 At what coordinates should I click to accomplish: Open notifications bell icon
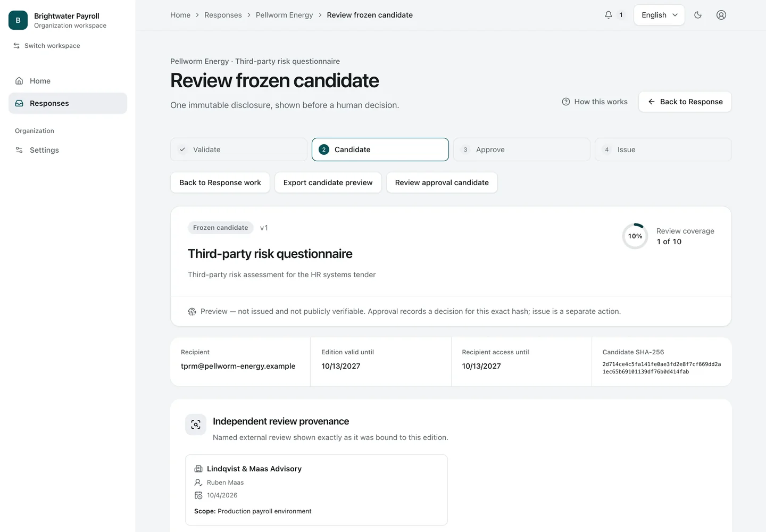(609, 15)
